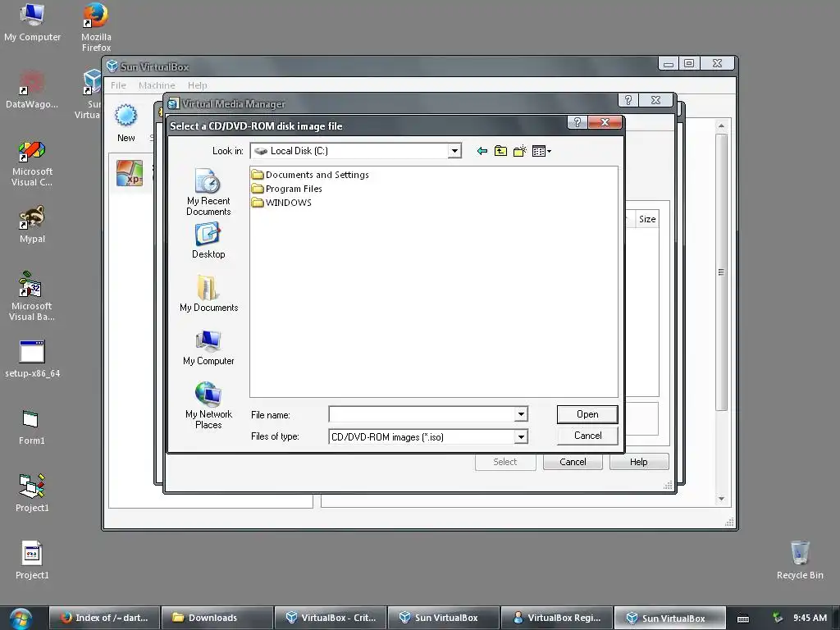Screen dimensions: 840x630
Task: Click the Virtual Media Manager help title icon
Action: 628,100
